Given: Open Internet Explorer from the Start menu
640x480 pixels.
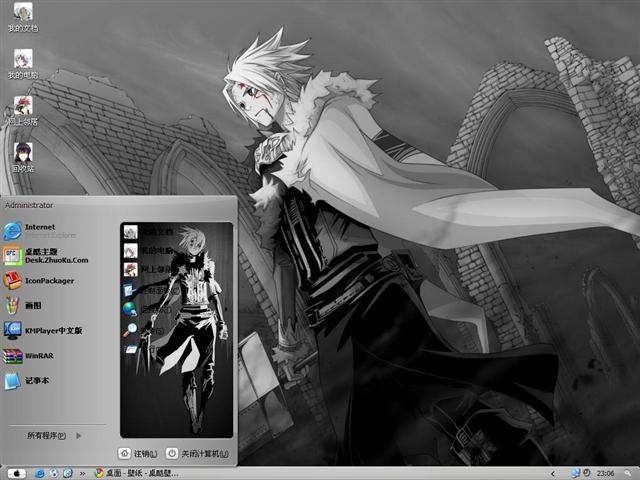Looking at the screenshot, I should 40,230.
